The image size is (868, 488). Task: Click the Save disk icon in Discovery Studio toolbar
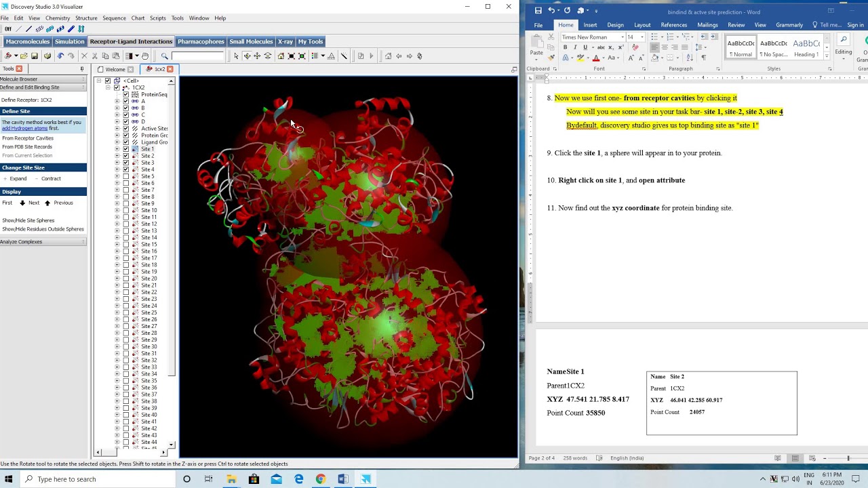34,56
